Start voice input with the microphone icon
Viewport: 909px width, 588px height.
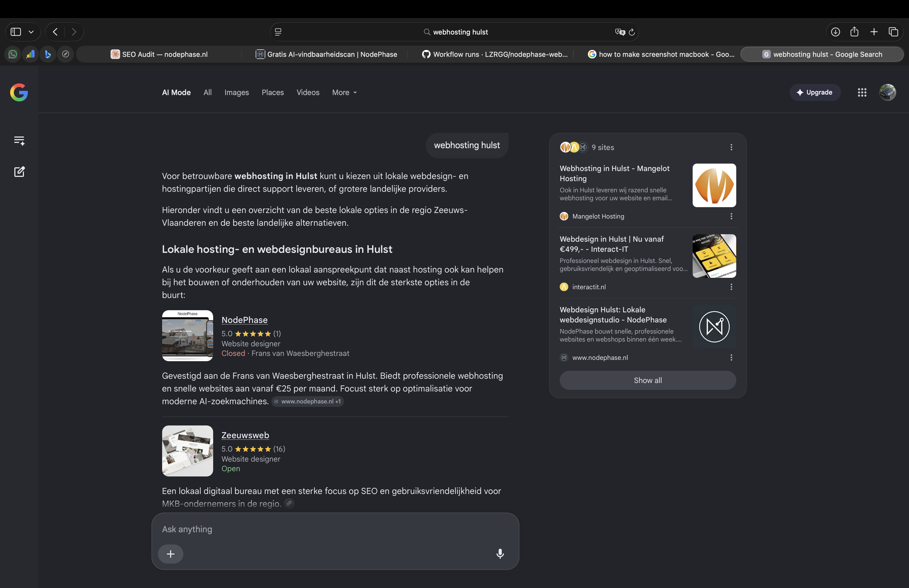(x=500, y=554)
